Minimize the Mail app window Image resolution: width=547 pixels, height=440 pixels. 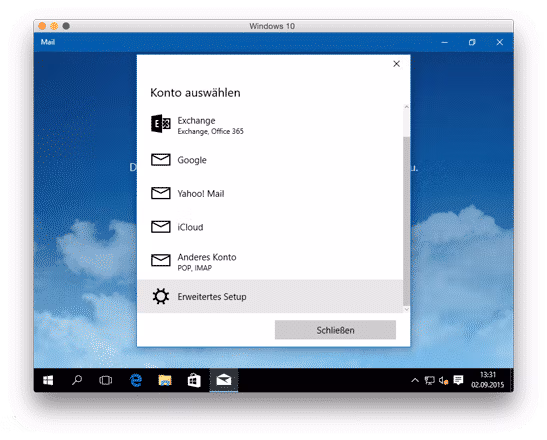[444, 42]
